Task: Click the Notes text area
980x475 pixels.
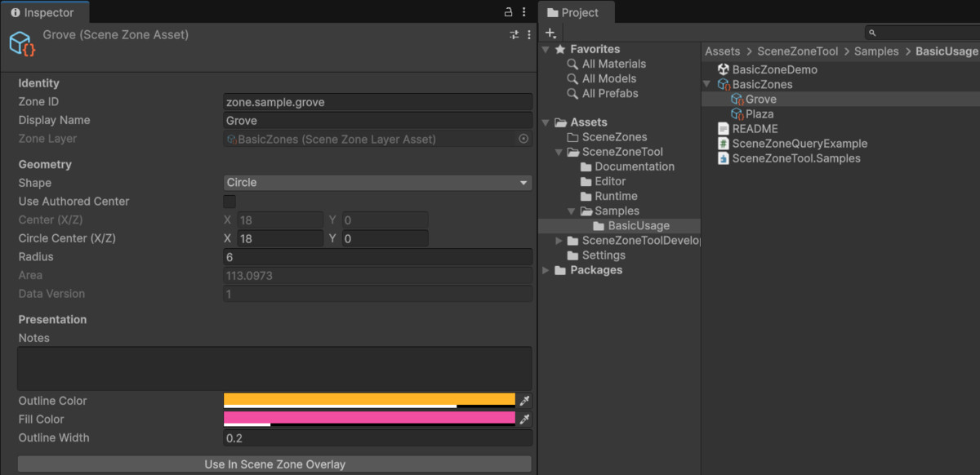Action: (274, 368)
